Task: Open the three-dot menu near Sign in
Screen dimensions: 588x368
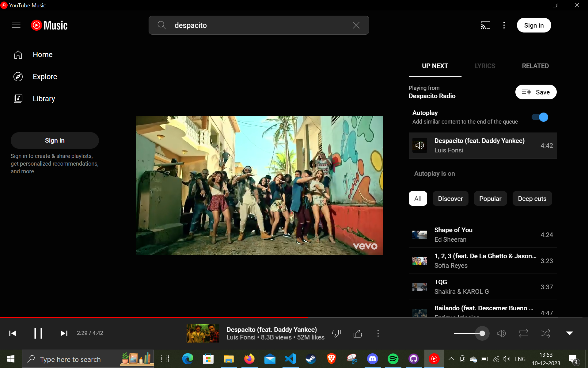Action: point(503,25)
